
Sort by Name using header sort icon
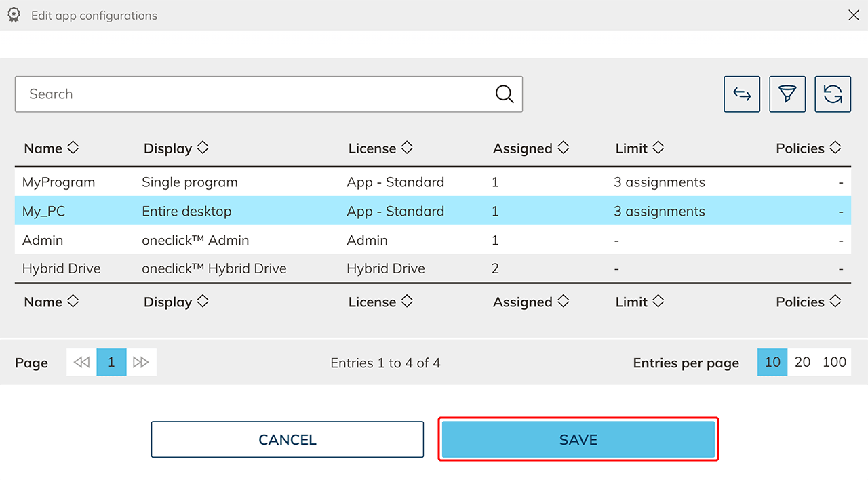(73, 148)
